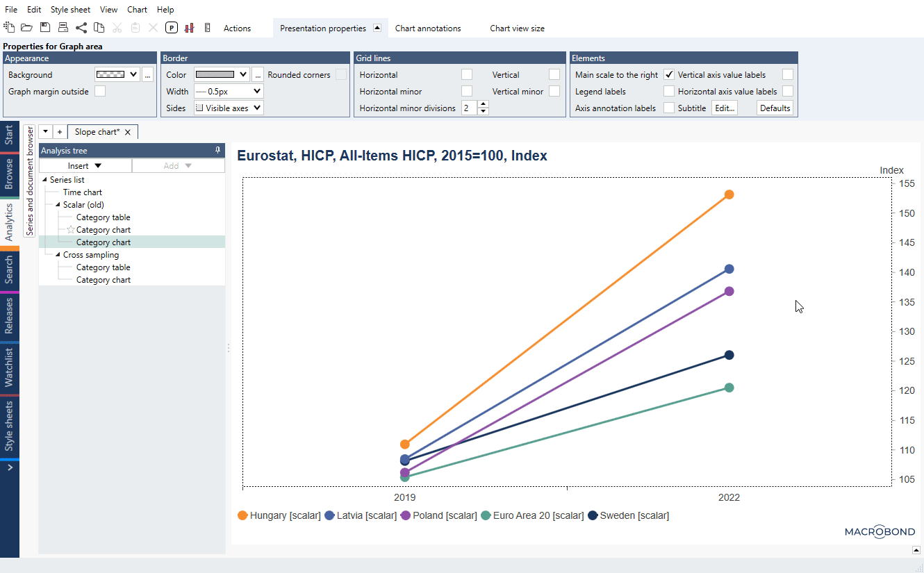
Task: Click the ellipsis button beside border Color
Action: [258, 75]
